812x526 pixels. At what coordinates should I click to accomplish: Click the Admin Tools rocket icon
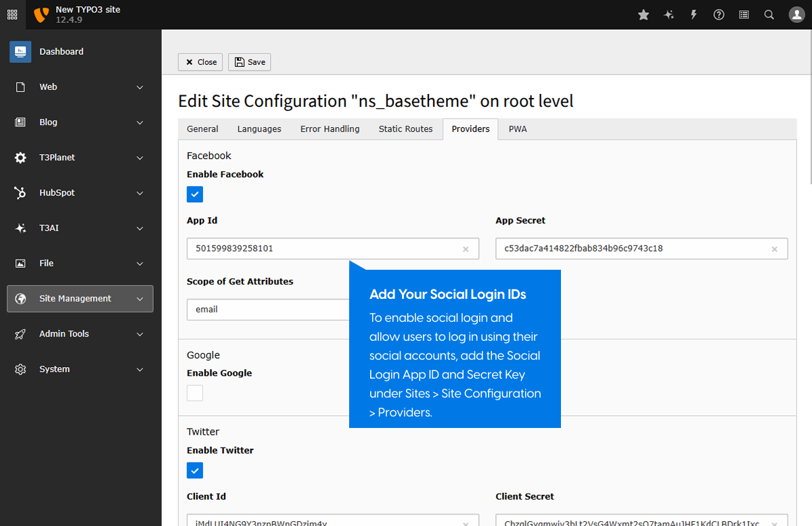[20, 334]
